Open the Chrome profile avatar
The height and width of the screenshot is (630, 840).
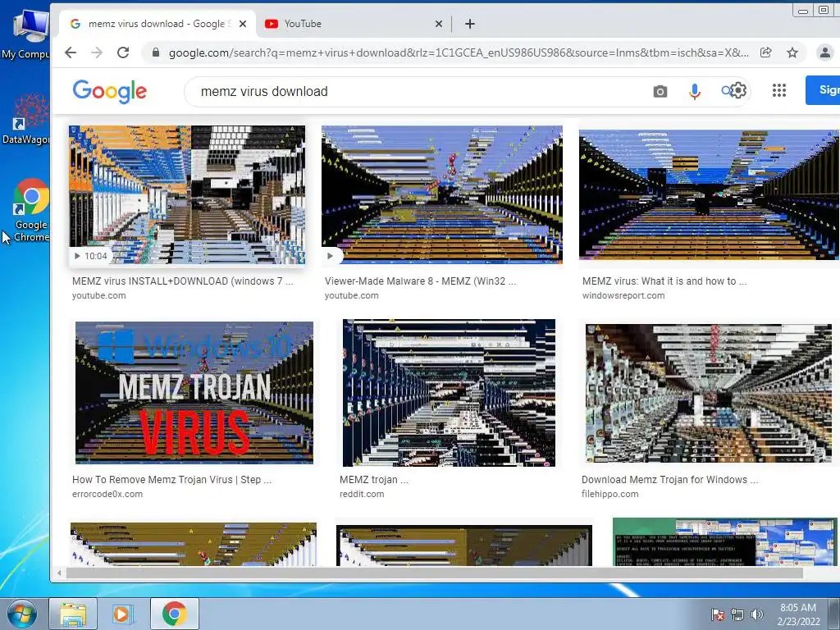pyautogui.click(x=825, y=52)
